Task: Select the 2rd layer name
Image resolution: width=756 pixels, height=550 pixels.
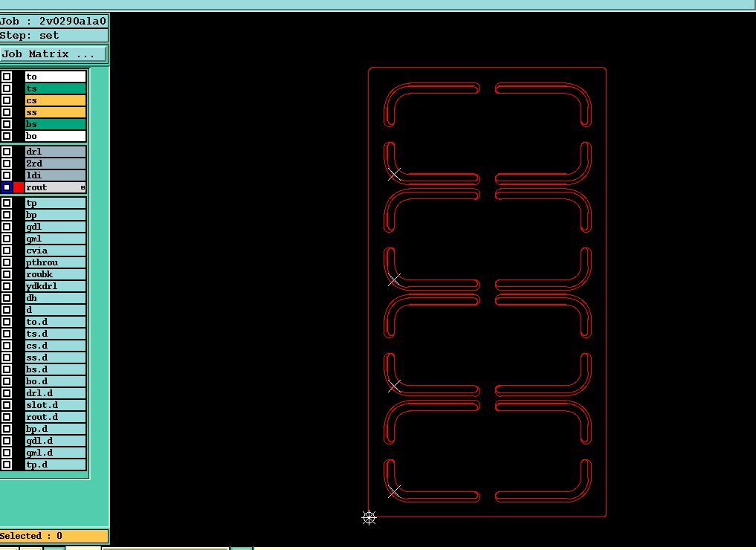Action: (x=56, y=164)
